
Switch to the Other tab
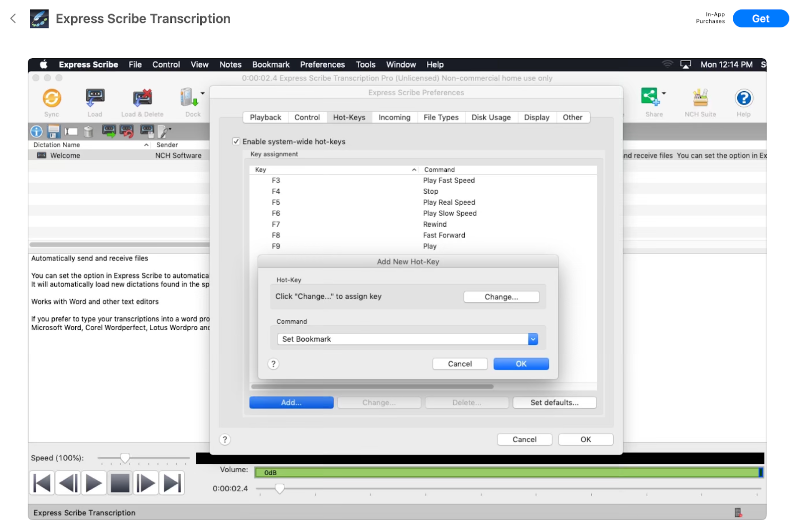point(573,118)
